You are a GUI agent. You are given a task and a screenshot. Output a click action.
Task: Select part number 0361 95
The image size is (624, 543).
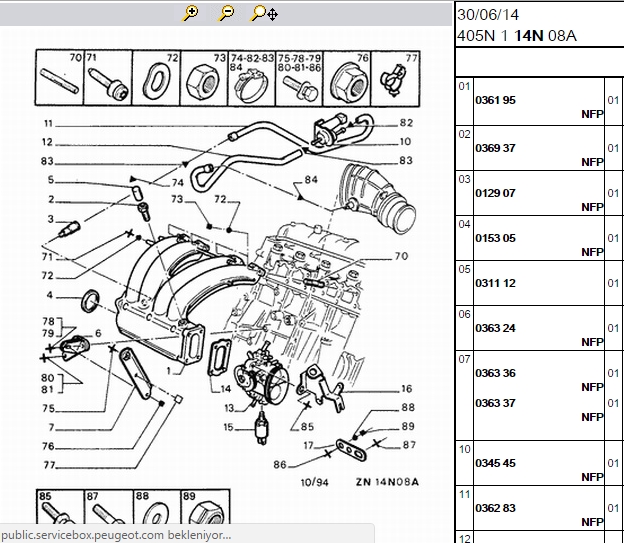tap(495, 100)
